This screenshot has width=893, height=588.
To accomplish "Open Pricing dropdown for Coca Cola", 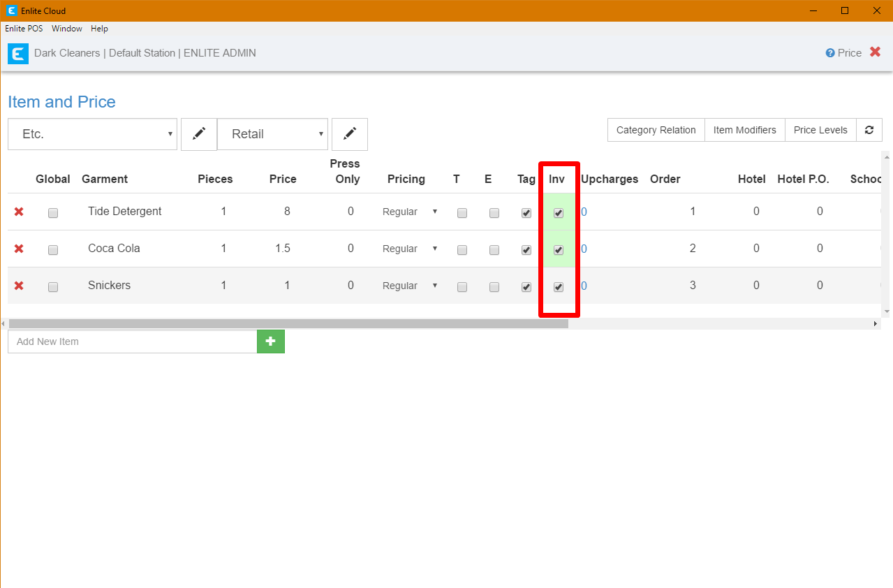I will [x=410, y=249].
